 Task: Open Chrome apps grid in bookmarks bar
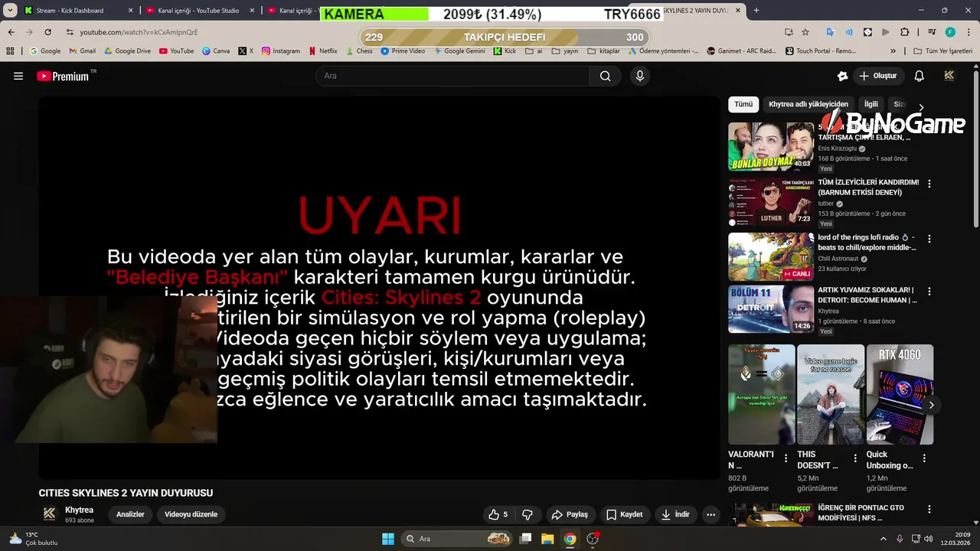click(10, 51)
